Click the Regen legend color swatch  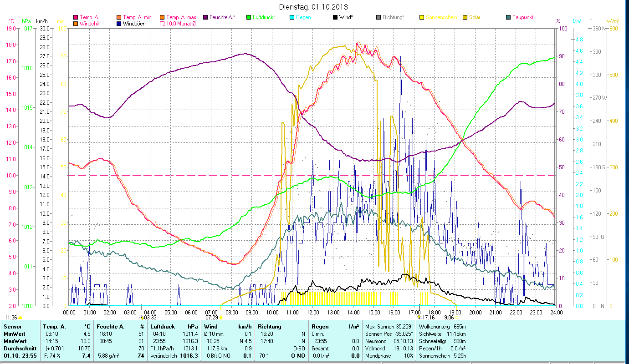[x=291, y=17]
